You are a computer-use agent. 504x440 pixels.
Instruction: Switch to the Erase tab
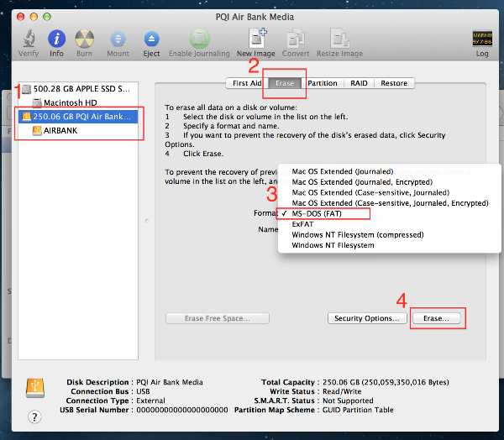[x=285, y=83]
